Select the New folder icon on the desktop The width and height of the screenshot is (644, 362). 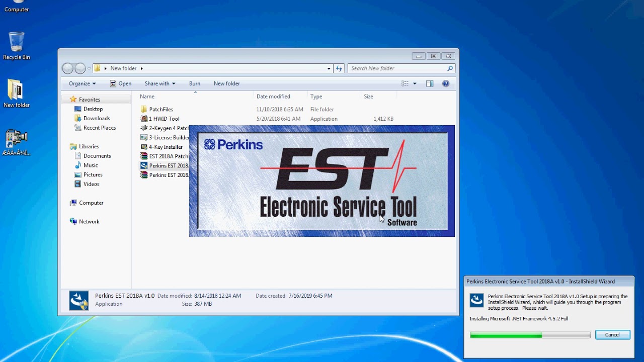point(16,94)
